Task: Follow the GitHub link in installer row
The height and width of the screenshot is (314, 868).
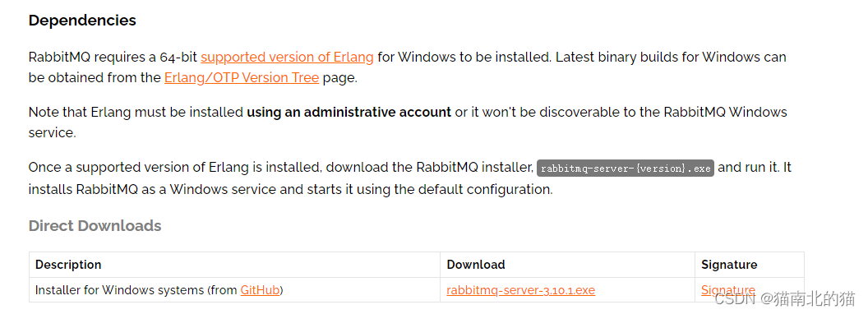Action: 260,290
